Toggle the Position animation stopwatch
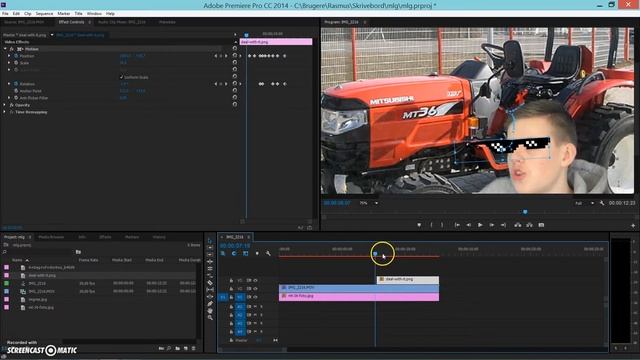 coord(16,56)
